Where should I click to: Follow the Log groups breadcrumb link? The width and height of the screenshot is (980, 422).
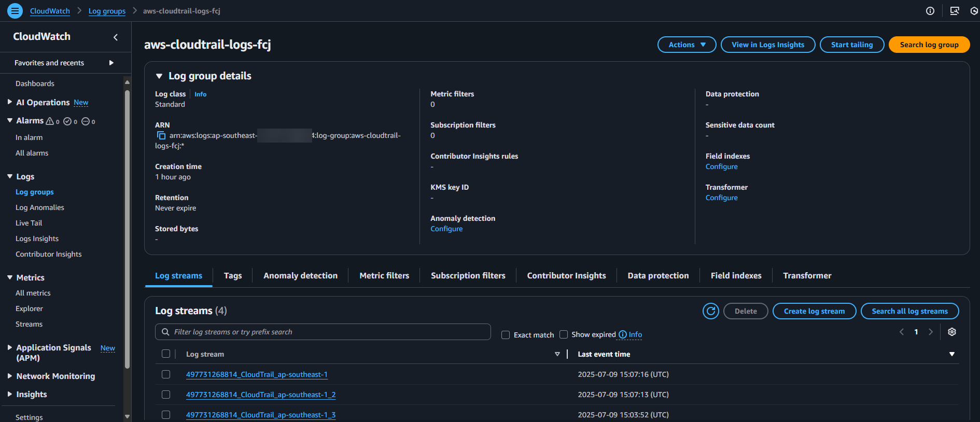107,11
